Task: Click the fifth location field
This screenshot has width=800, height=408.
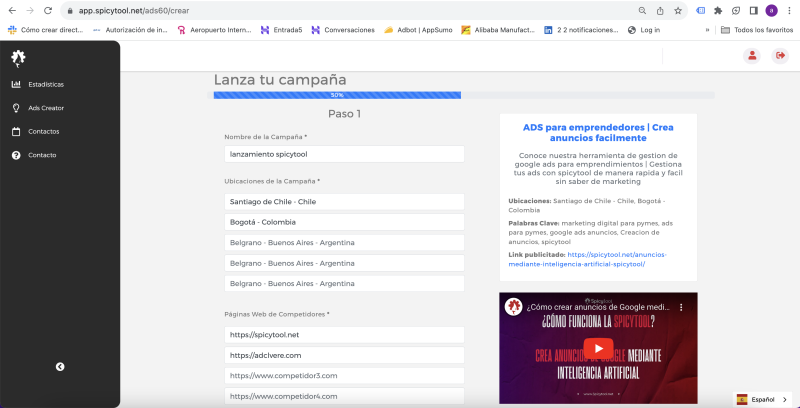Action: point(344,284)
